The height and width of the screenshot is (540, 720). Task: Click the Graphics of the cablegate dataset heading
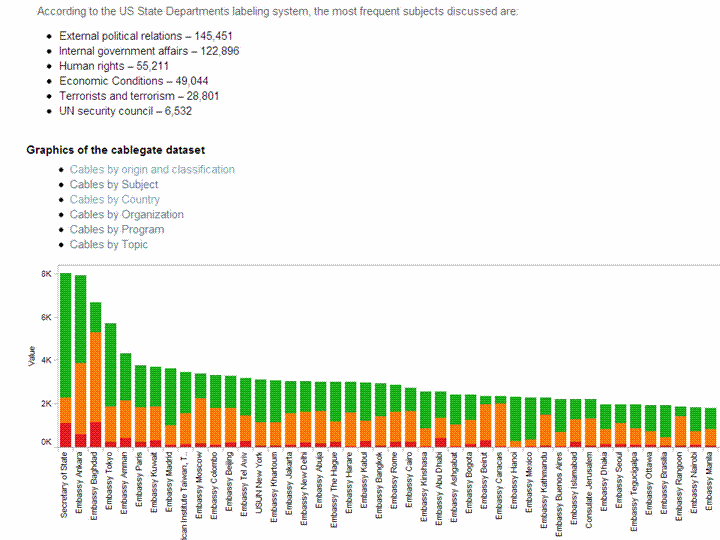116,151
